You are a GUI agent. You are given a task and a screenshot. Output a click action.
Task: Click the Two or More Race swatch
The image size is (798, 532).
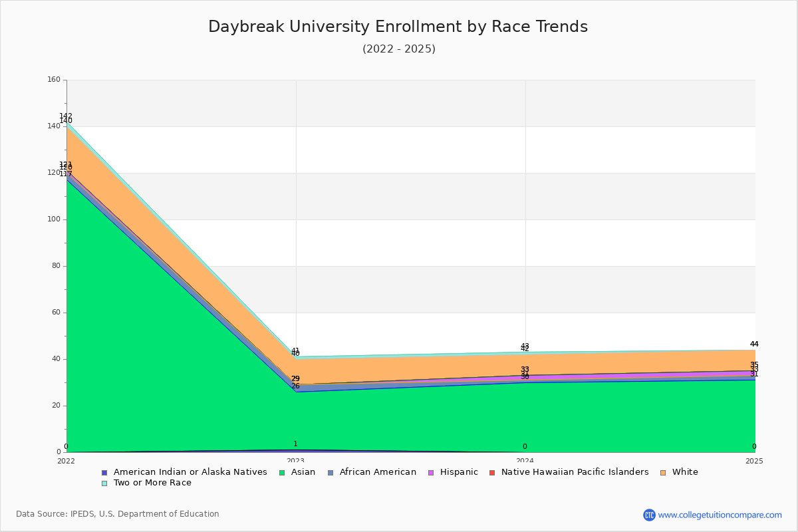104,483
